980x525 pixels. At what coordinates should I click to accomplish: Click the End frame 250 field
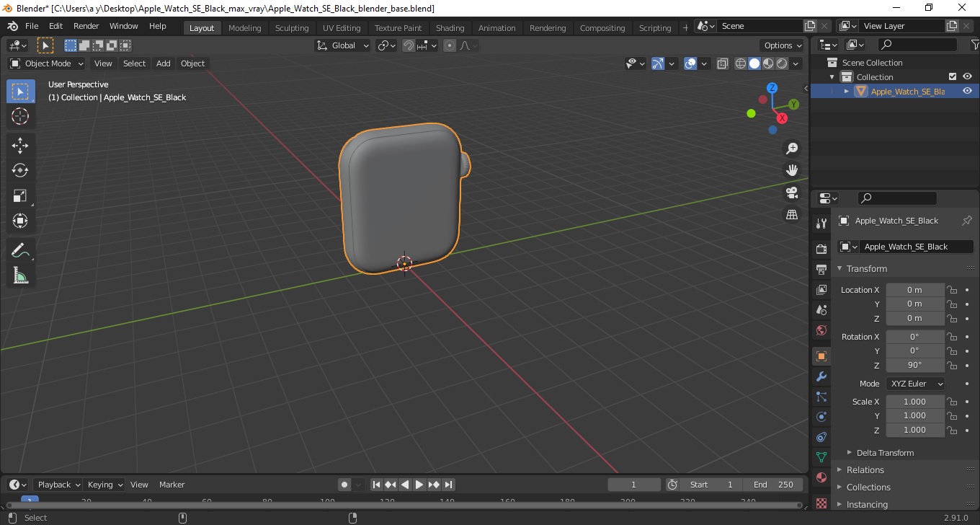(x=773, y=485)
